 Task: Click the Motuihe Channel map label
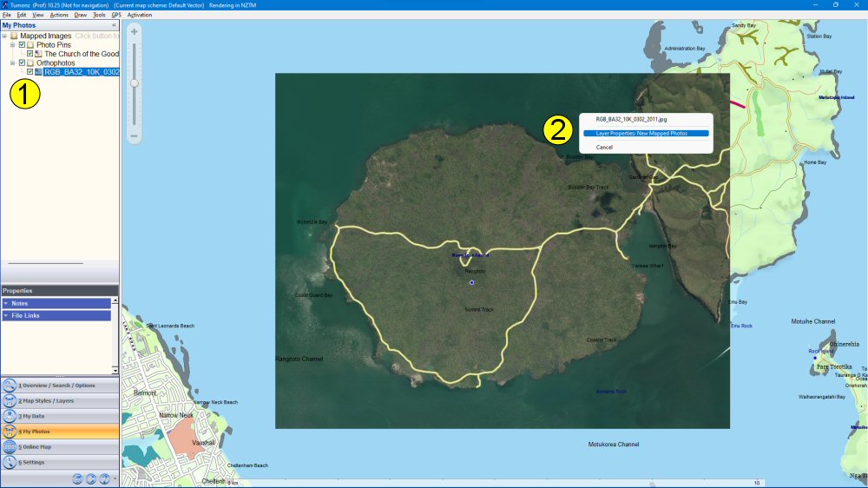tap(812, 321)
